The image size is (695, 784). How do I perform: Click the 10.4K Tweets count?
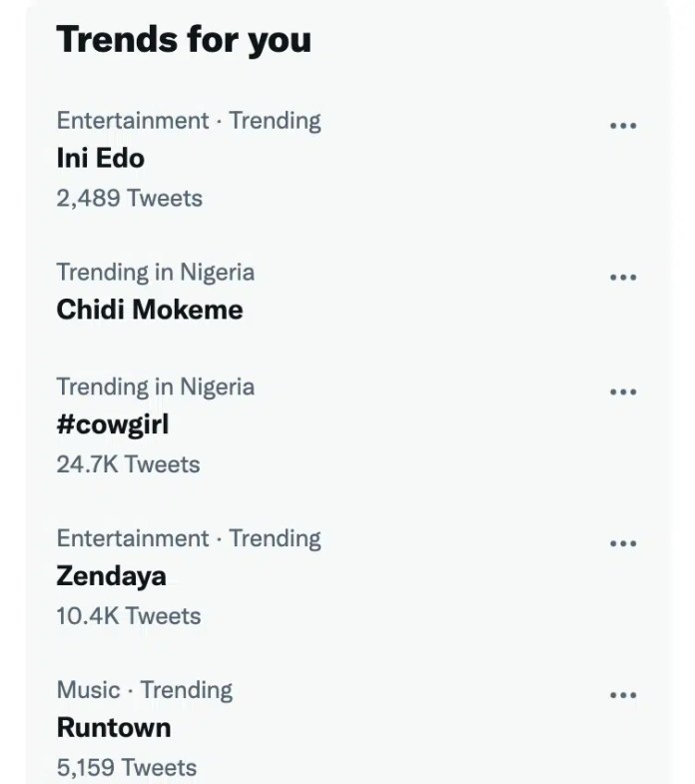point(128,616)
